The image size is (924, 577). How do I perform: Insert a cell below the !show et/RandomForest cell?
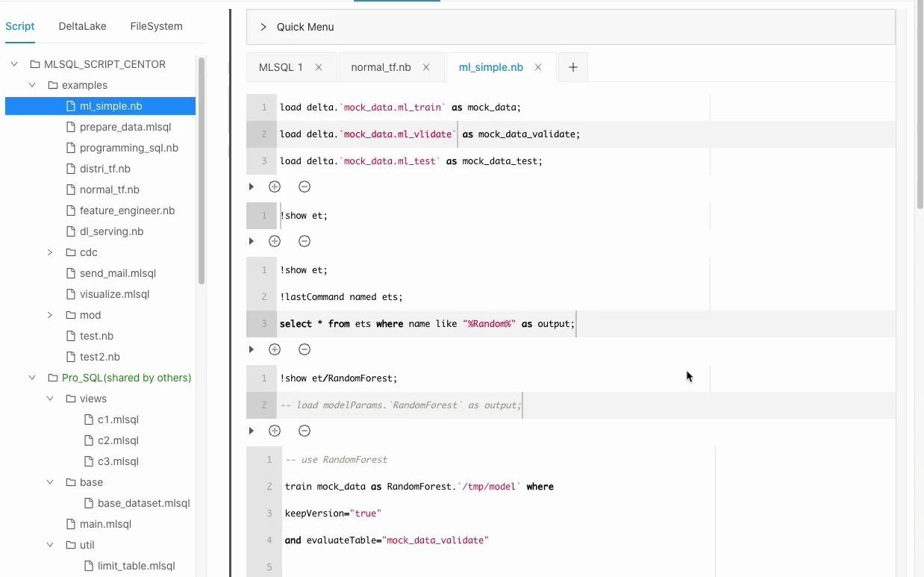(275, 431)
